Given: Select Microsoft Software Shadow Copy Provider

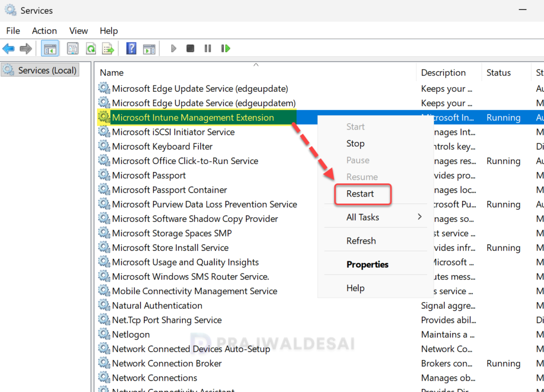Looking at the screenshot, I should click(195, 218).
